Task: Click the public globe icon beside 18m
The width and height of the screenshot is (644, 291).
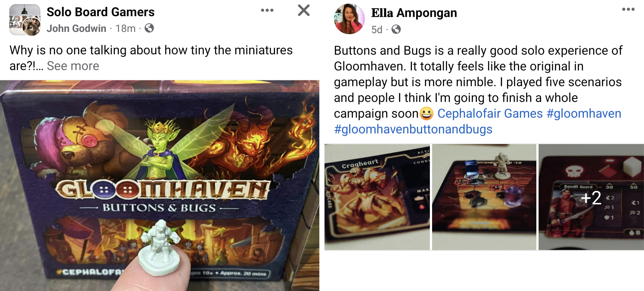Action: click(149, 28)
